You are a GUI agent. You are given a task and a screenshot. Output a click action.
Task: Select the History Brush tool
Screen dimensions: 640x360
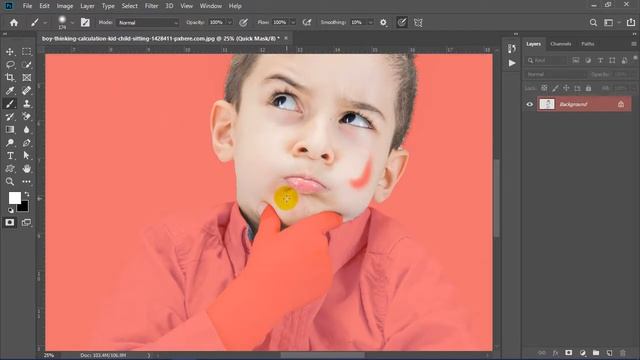tap(10, 117)
